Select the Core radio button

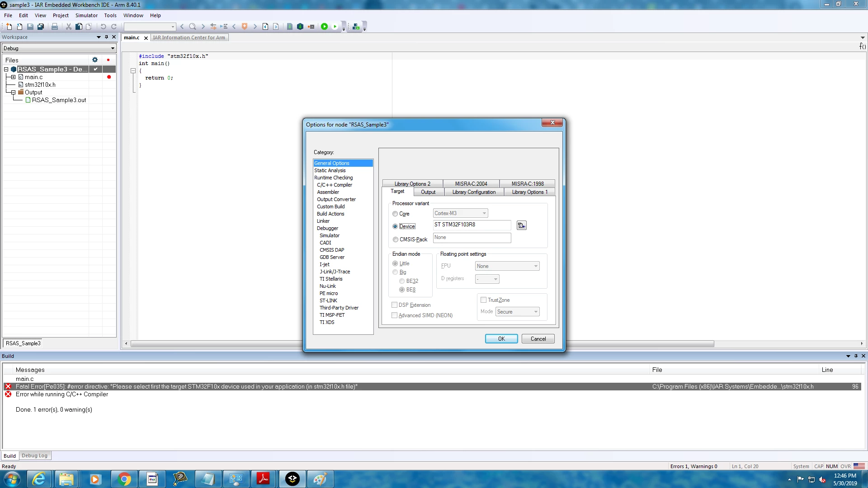[x=395, y=214]
